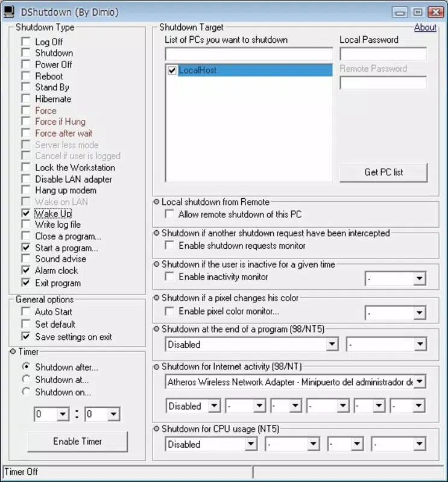Image resolution: width=448 pixels, height=482 pixels.
Task: Tick the Power Off checkbox
Action: pos(26,64)
